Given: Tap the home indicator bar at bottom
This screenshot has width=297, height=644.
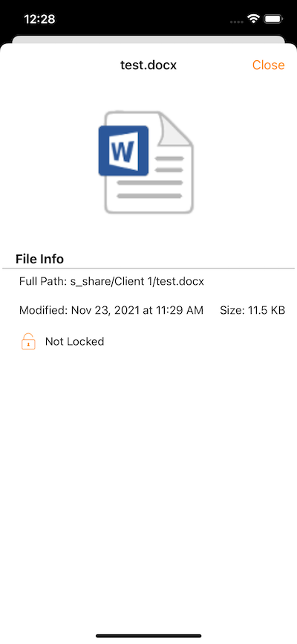Looking at the screenshot, I should point(148,636).
